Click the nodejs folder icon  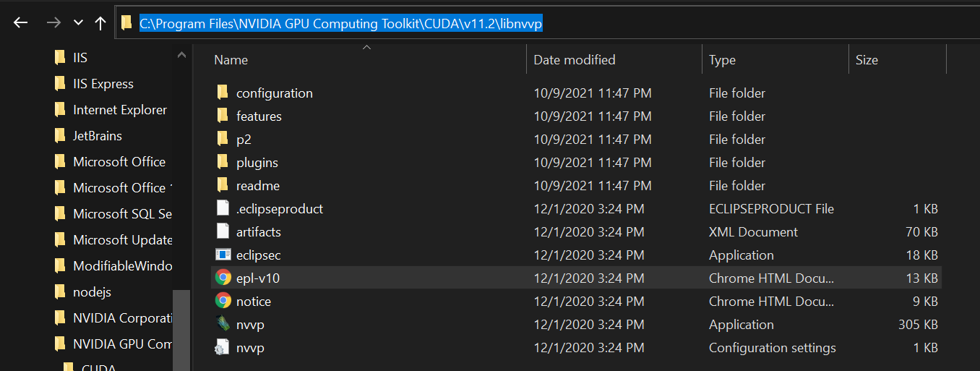[60, 292]
